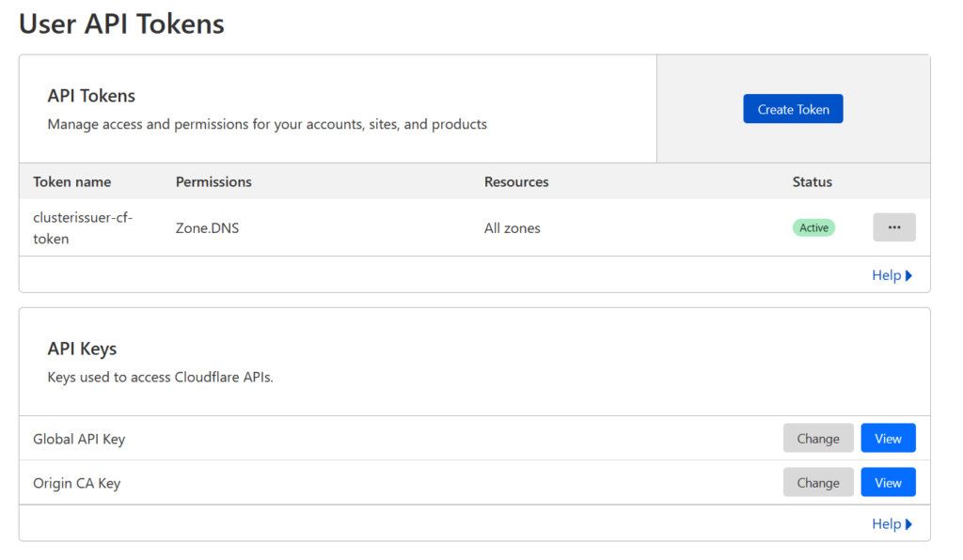The image size is (963, 560).
Task: Click the Permissions column header
Action: 214,181
